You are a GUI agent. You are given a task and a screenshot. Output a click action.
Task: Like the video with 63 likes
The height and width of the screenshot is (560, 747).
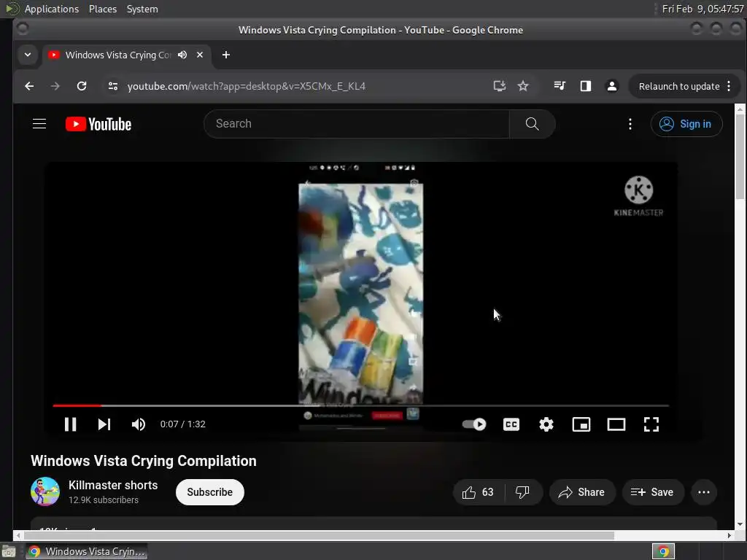[479, 492]
